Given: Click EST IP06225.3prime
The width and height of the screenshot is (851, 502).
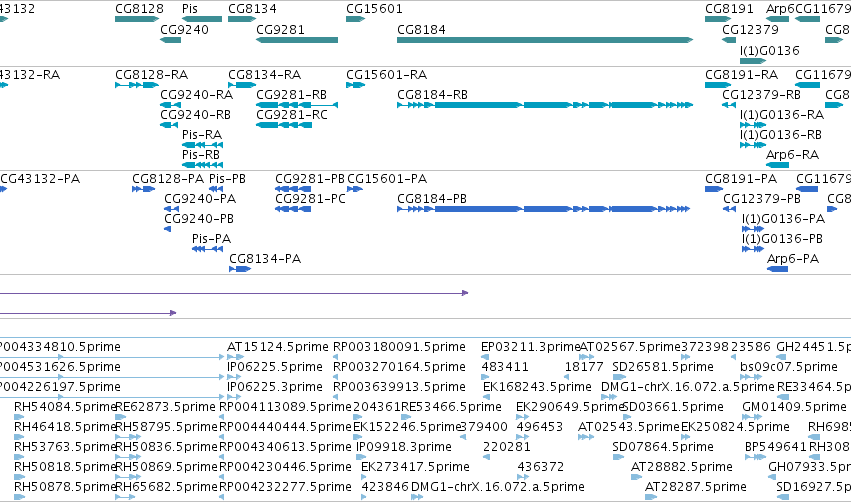Looking at the screenshot, I should coord(275,387).
